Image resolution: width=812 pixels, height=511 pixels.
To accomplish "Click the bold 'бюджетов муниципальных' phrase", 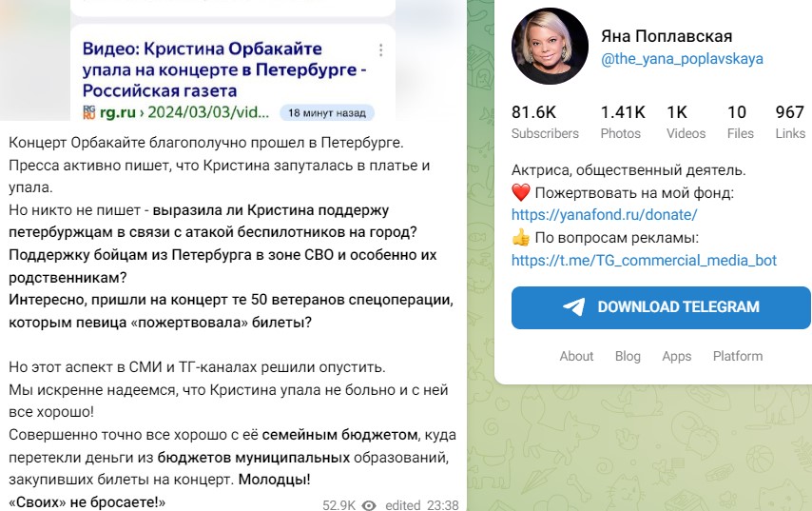I will click(254, 458).
